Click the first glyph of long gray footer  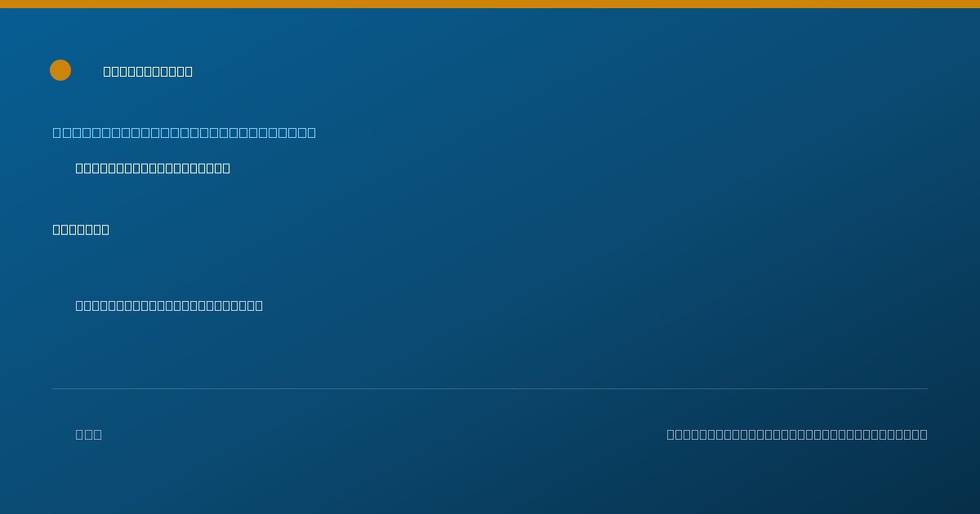[x=671, y=434]
